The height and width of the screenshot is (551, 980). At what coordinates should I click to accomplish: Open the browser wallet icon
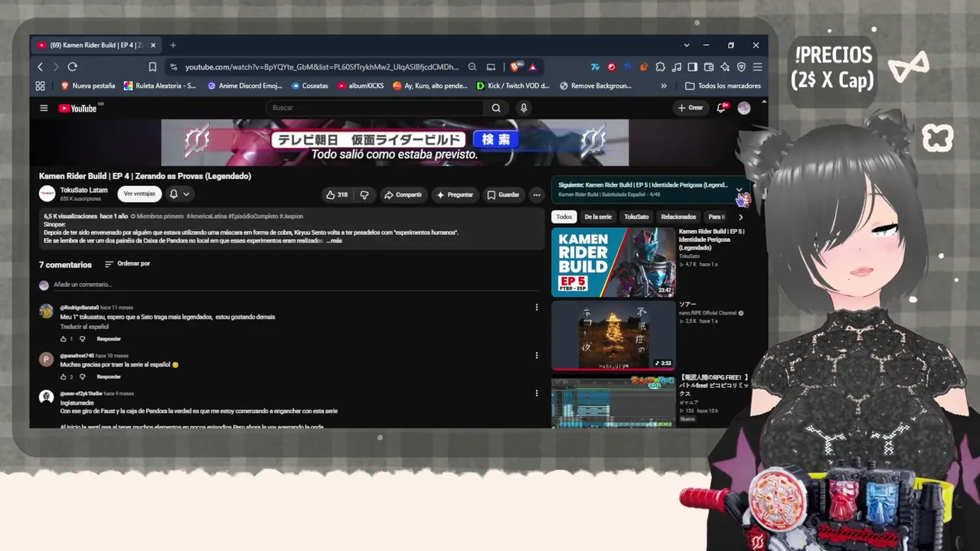click(x=708, y=67)
